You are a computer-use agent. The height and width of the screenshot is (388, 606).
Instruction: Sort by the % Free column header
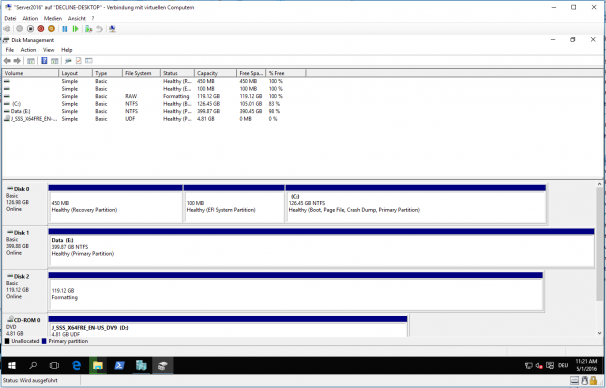[x=286, y=73]
